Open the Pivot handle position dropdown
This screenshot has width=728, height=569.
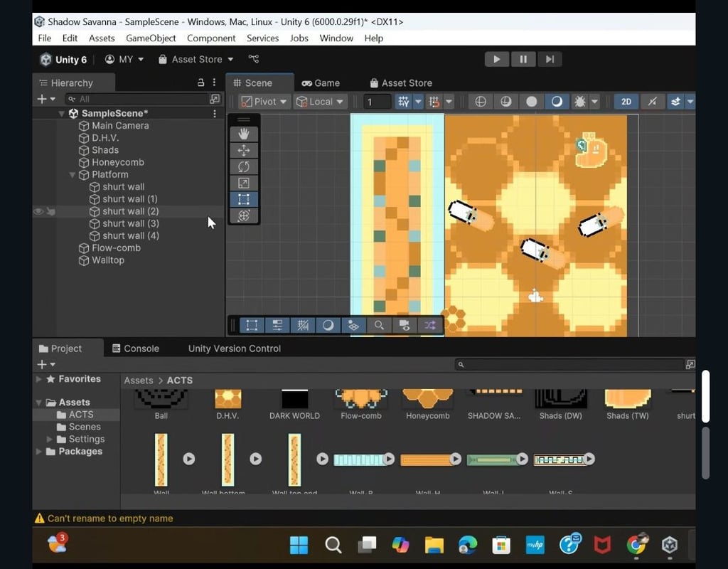264,102
